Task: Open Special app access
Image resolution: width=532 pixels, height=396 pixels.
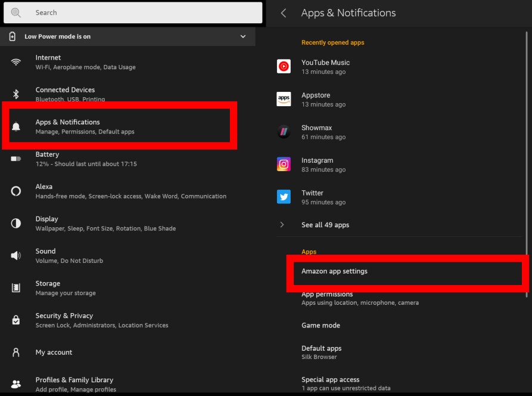Action: (399, 383)
